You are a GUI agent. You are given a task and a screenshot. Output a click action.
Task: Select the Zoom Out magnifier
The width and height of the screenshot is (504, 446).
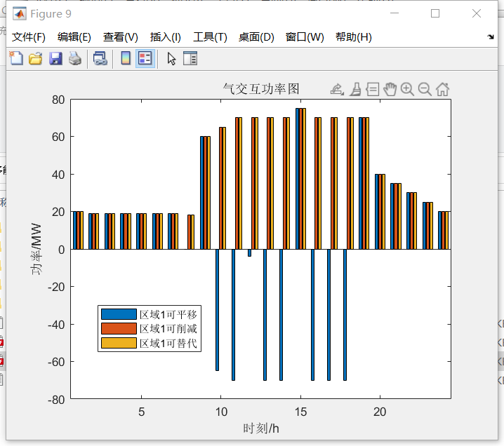425,89
